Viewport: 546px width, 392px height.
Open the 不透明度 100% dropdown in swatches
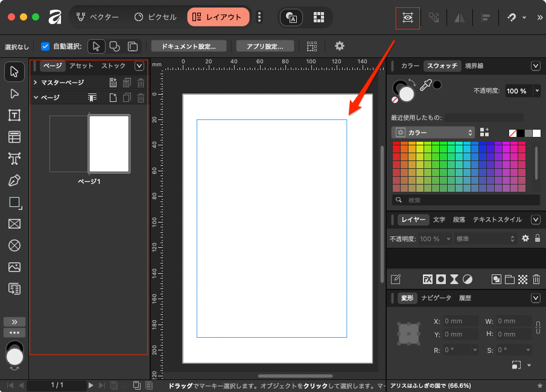point(536,91)
